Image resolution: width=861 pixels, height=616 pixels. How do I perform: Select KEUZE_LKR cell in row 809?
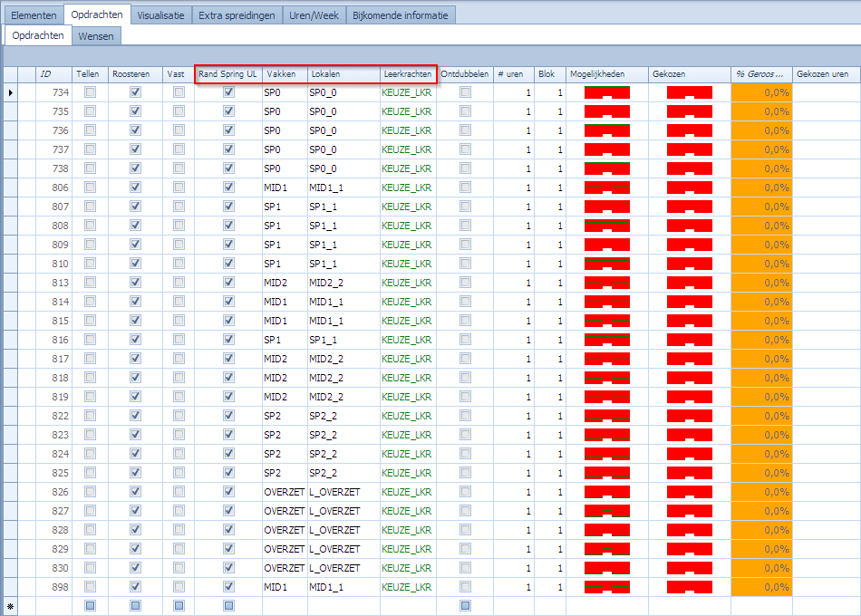[x=408, y=245]
